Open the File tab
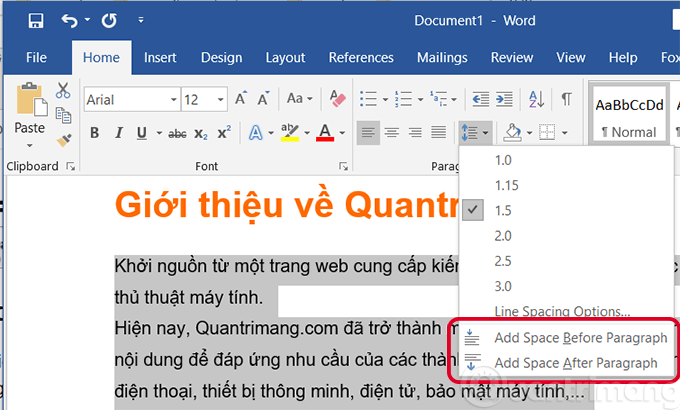The width and height of the screenshot is (680, 410). [x=36, y=57]
